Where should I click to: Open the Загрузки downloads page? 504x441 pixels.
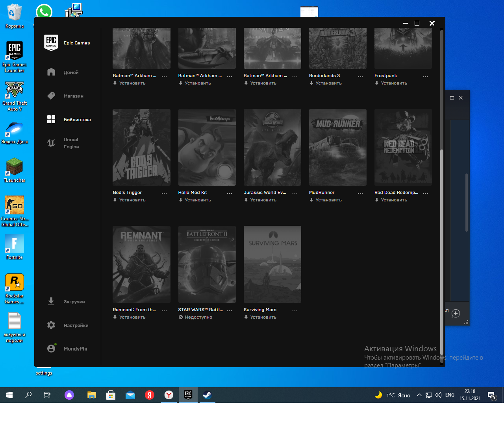coord(66,302)
